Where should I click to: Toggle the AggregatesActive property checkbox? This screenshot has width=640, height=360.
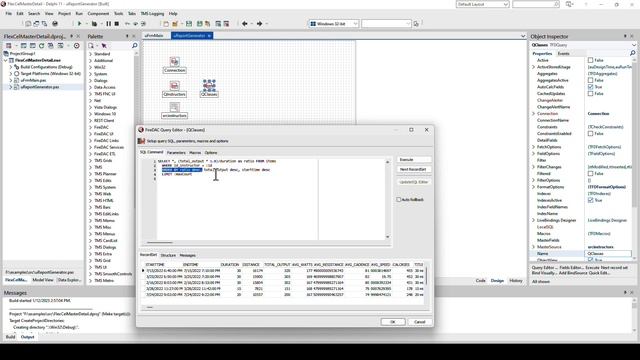tap(590, 80)
